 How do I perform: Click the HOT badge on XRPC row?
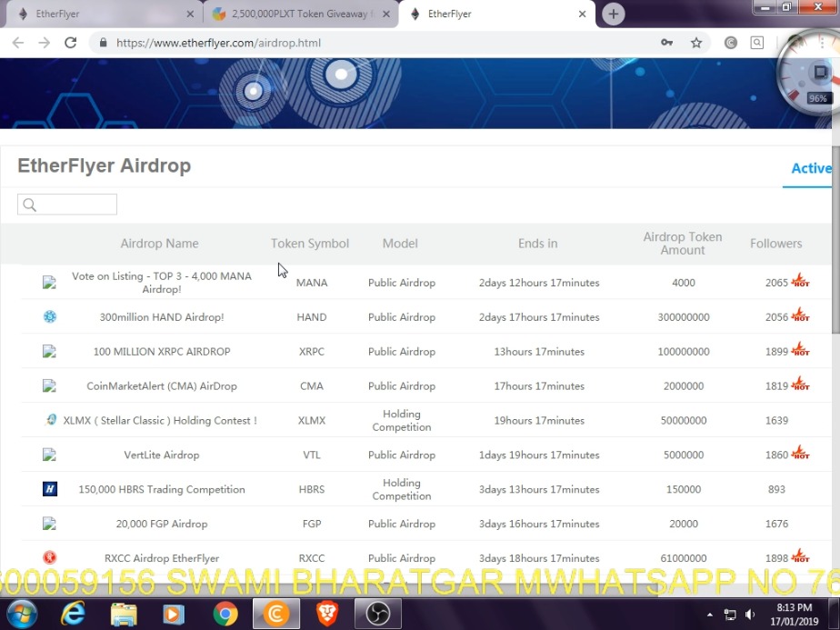coord(800,349)
